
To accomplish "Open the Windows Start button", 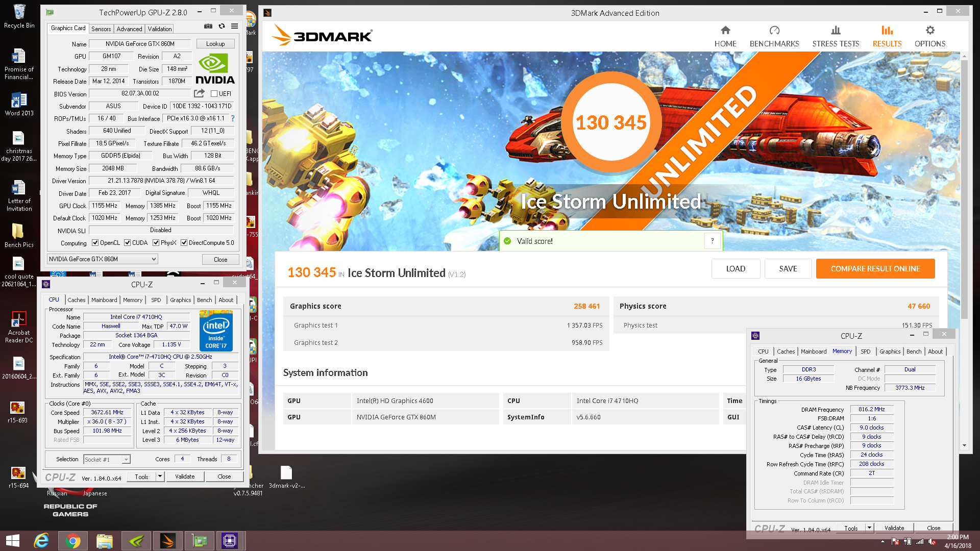I will pyautogui.click(x=13, y=541).
